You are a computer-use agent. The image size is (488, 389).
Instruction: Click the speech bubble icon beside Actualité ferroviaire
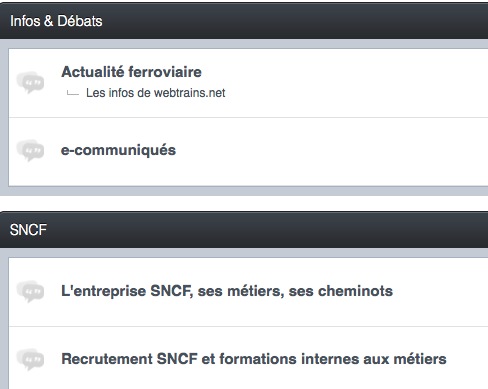(x=30, y=82)
